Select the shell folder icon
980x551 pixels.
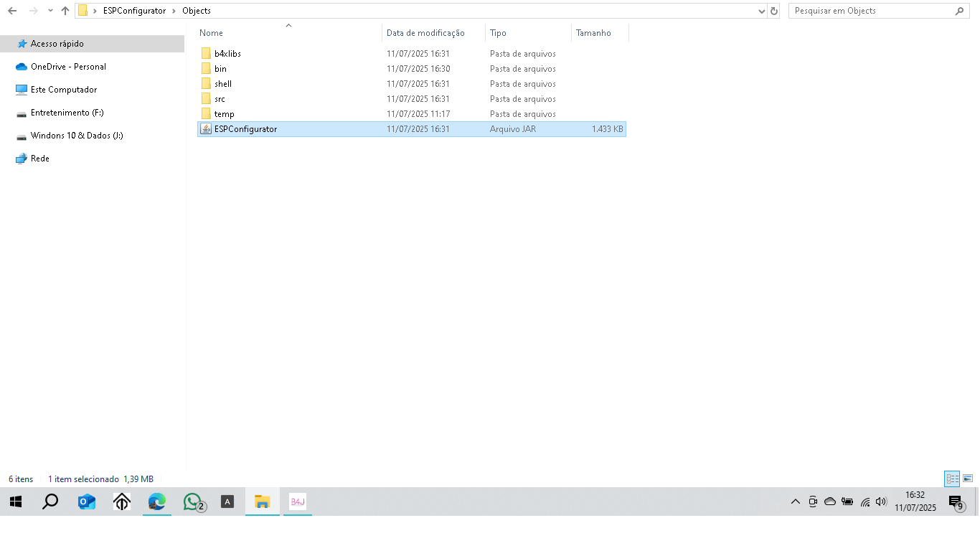point(206,84)
